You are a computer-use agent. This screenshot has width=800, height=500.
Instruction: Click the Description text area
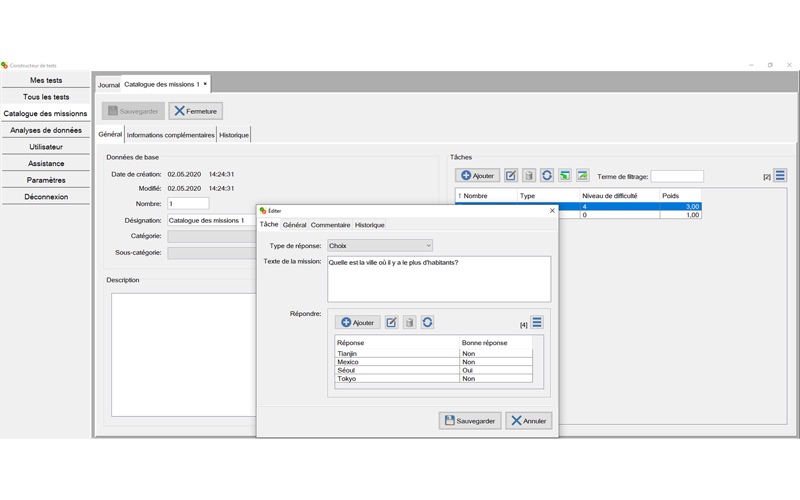click(x=184, y=355)
